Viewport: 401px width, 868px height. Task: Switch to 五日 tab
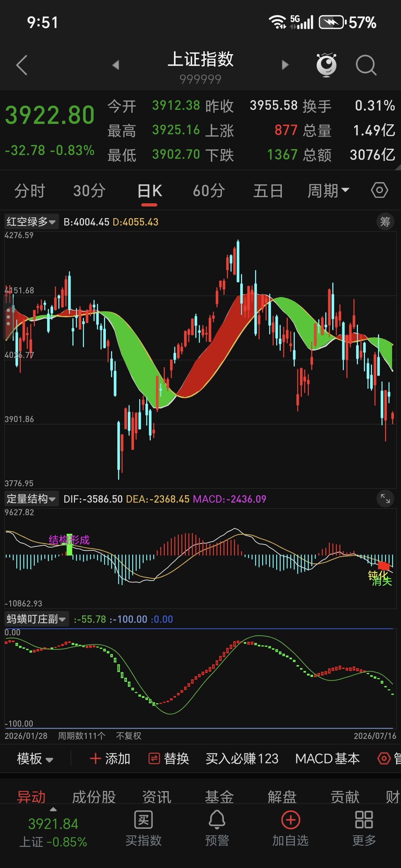click(268, 191)
